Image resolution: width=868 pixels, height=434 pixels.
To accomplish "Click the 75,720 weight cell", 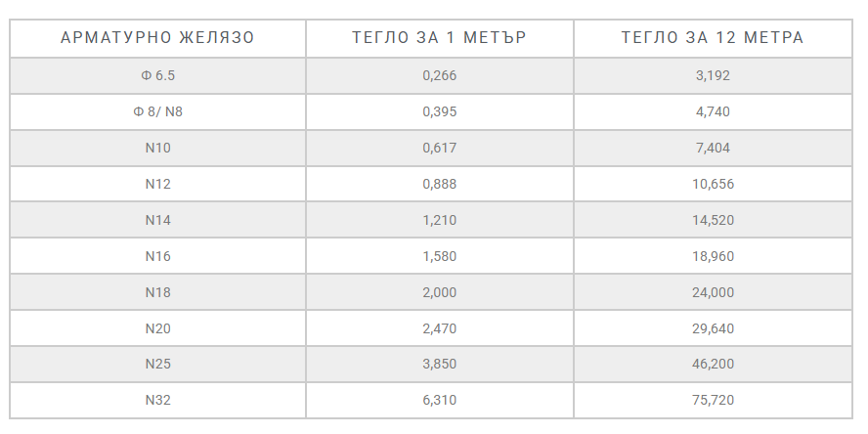I will (x=713, y=400).
